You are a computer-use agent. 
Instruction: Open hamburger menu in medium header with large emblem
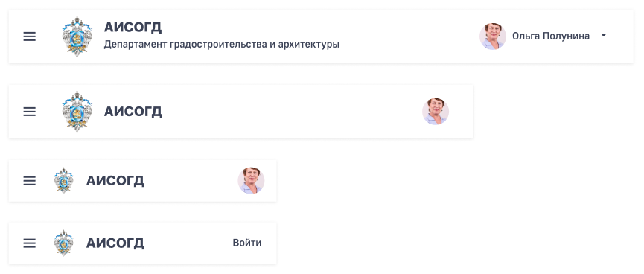click(29, 112)
